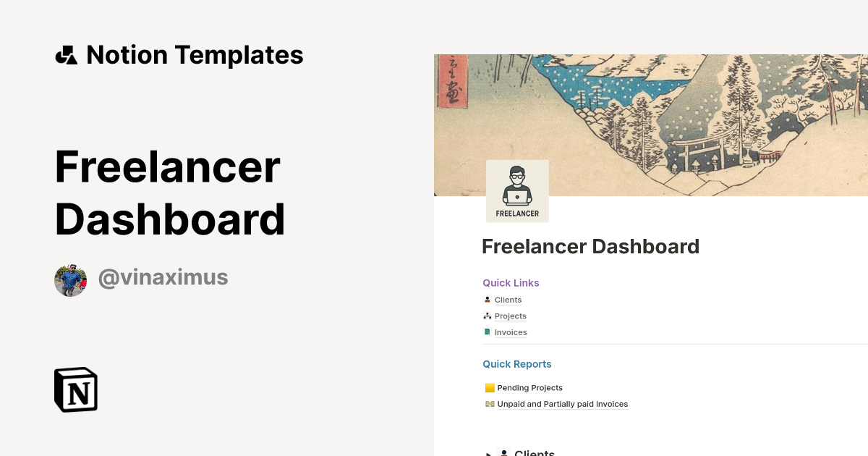
Task: Click the Notion Templates puzzle piece logo
Action: 67,54
